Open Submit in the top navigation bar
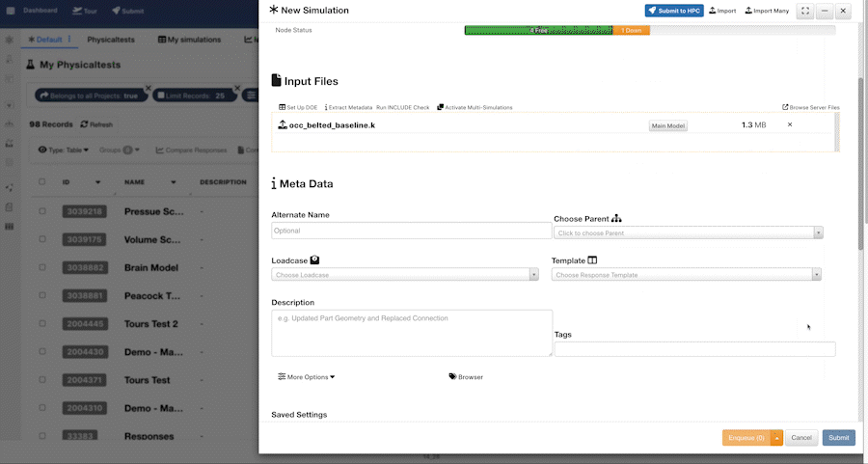The height and width of the screenshot is (464, 868). tap(128, 11)
